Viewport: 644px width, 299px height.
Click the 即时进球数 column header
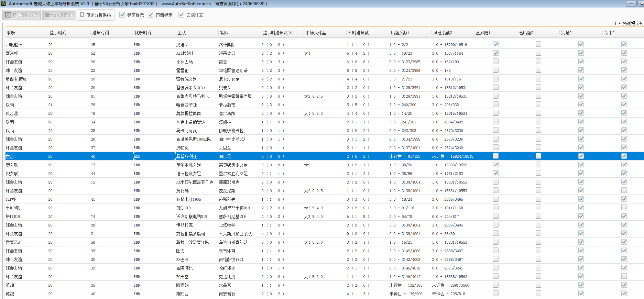click(358, 33)
